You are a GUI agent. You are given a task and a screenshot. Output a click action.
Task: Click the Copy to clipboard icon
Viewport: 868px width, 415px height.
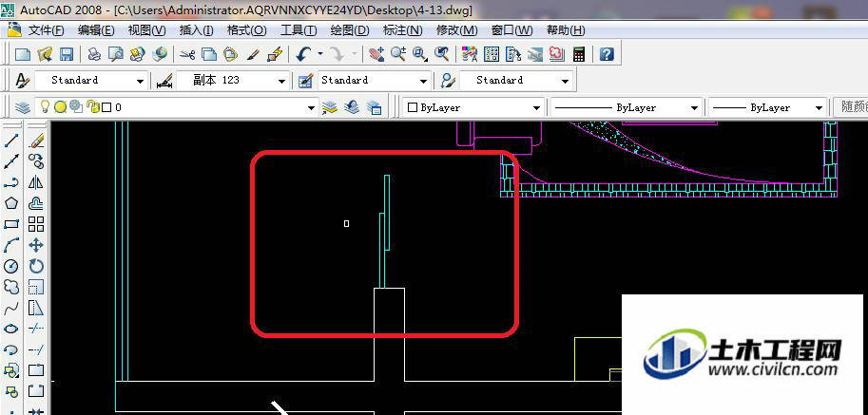[x=209, y=54]
